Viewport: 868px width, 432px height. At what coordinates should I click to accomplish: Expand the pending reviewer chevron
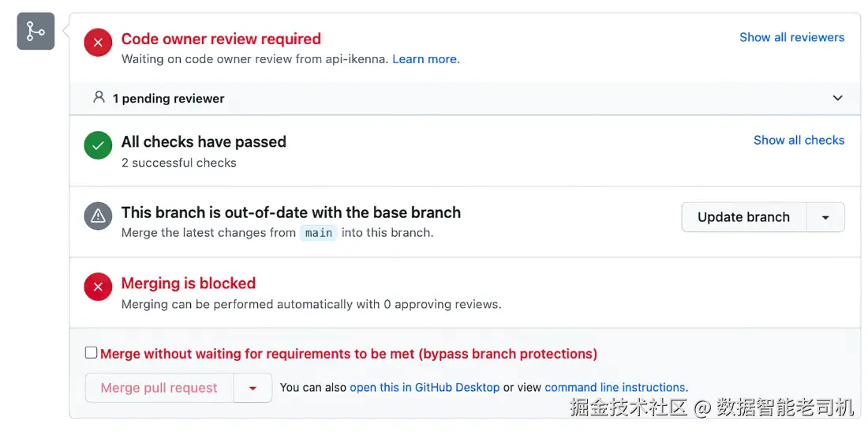tap(837, 98)
